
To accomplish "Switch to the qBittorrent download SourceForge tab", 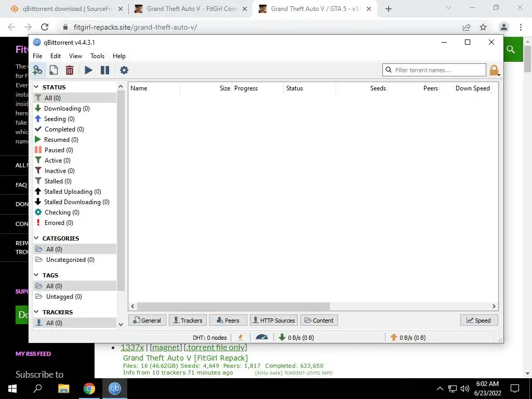I will pyautogui.click(x=66, y=9).
